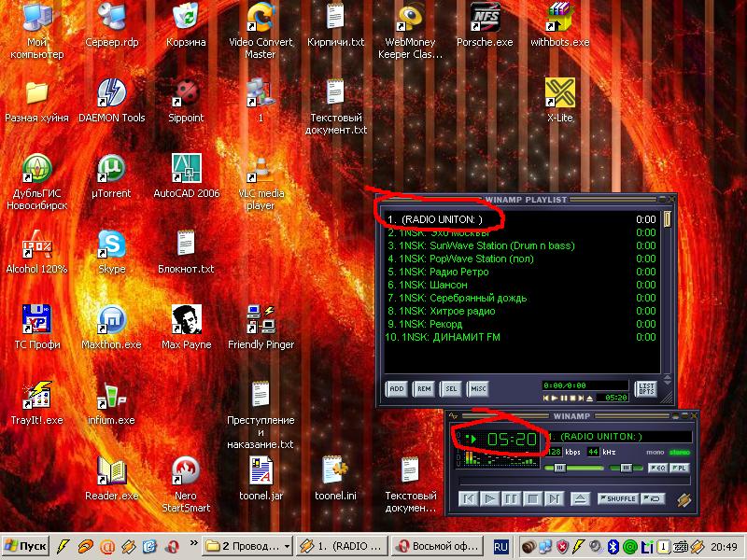This screenshot has width=747, height=560.
Task: Click the RU language indicator
Action: pyautogui.click(x=500, y=547)
